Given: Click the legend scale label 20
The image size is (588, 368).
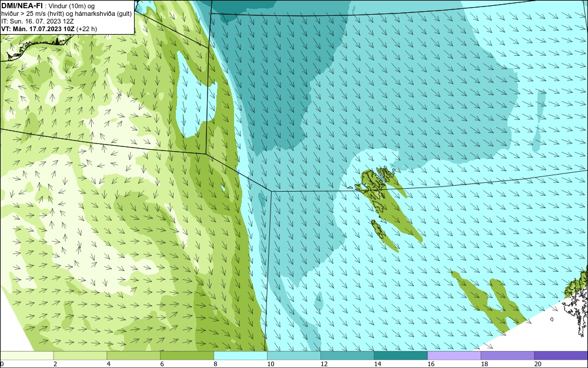Looking at the screenshot, I should coord(538,364).
